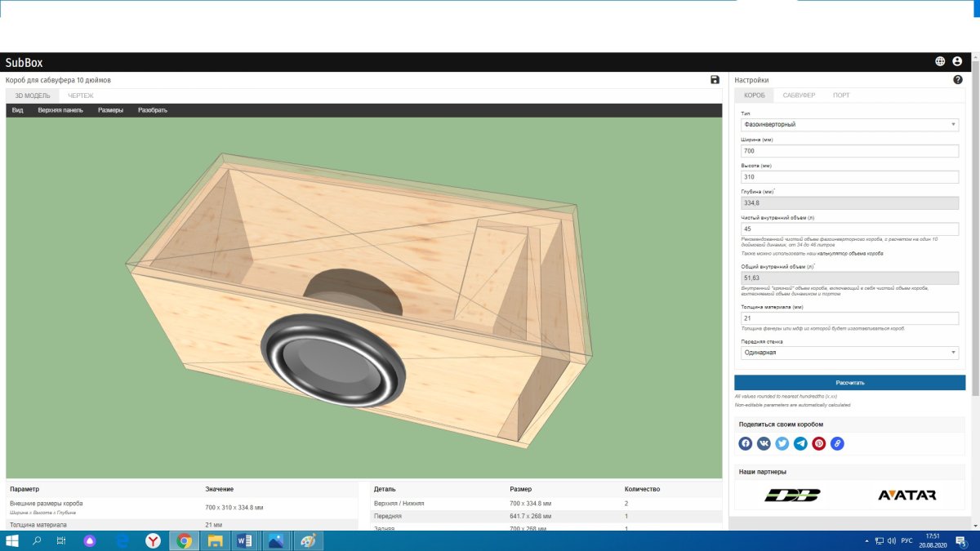Open the Вид menu in 3D viewer
Image resolution: width=980 pixels, height=551 pixels.
click(18, 110)
